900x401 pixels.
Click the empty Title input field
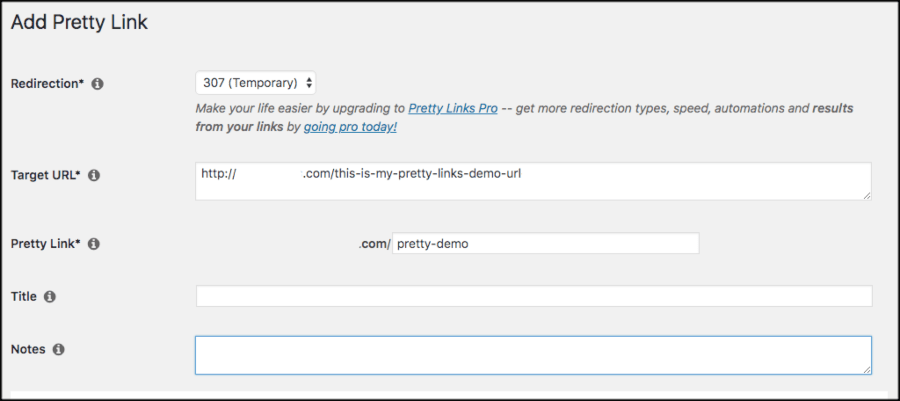point(534,296)
